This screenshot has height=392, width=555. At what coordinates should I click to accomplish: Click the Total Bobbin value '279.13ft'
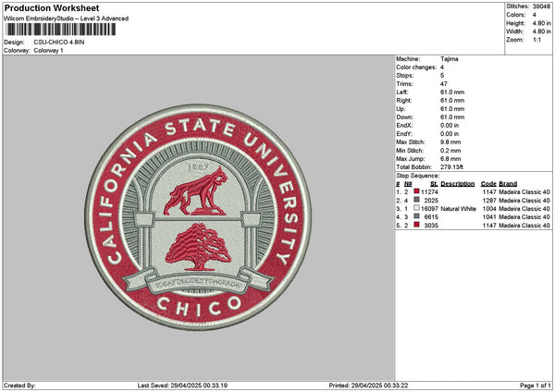451,167
